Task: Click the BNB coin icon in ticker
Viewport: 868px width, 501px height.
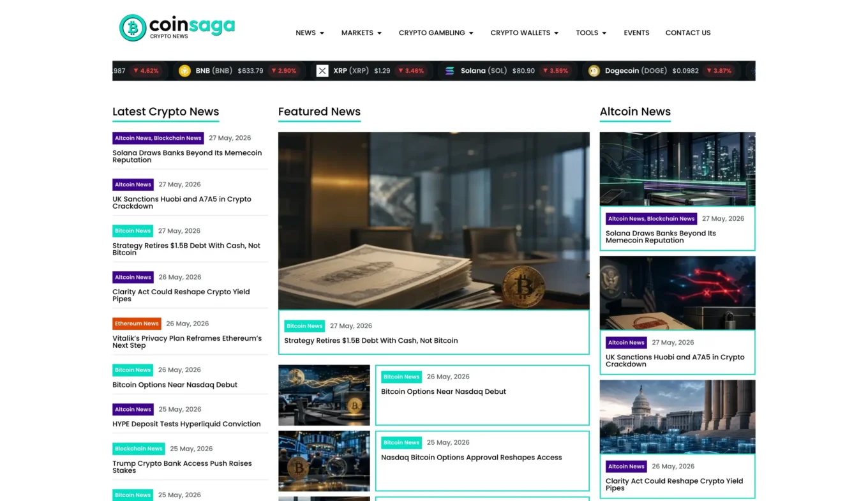Action: point(184,71)
